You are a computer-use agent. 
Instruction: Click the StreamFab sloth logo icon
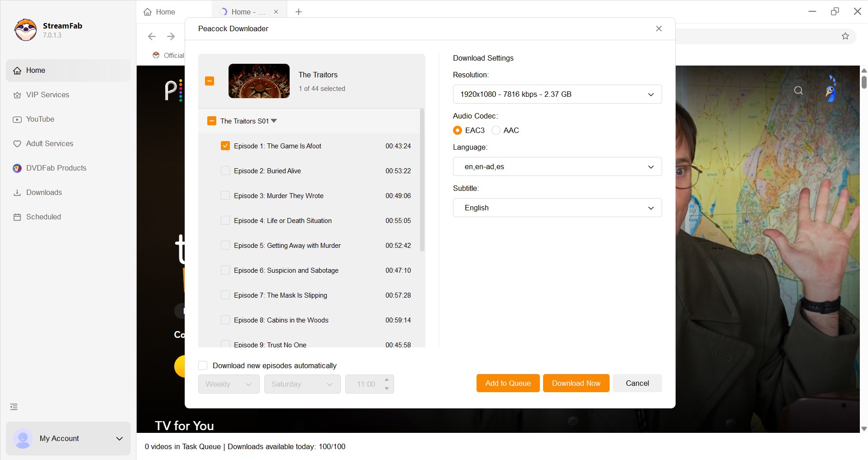click(x=25, y=30)
